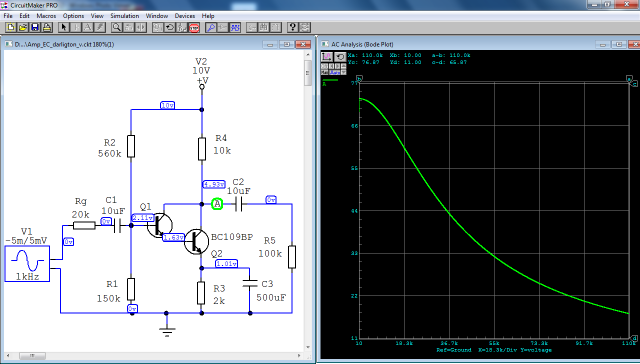This screenshot has height=364, width=640.
Task: Click the Bode plot axis scaling button
Action: (x=327, y=57)
